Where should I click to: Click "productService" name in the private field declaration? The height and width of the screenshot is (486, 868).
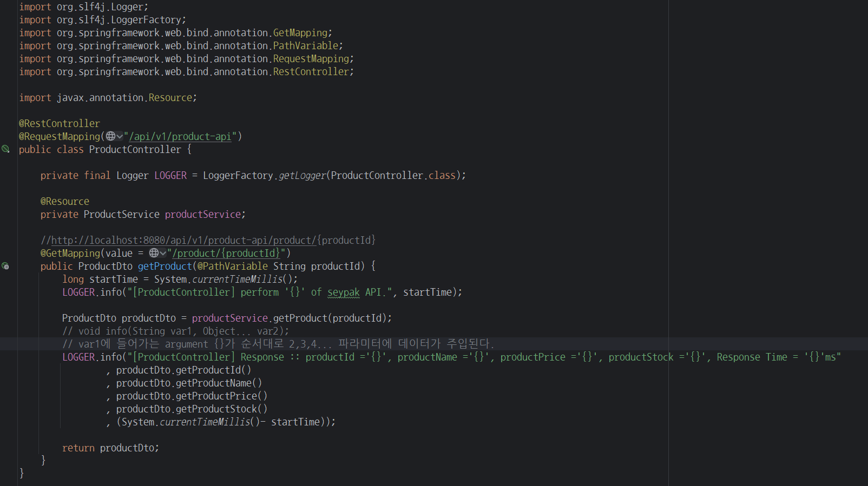point(203,215)
